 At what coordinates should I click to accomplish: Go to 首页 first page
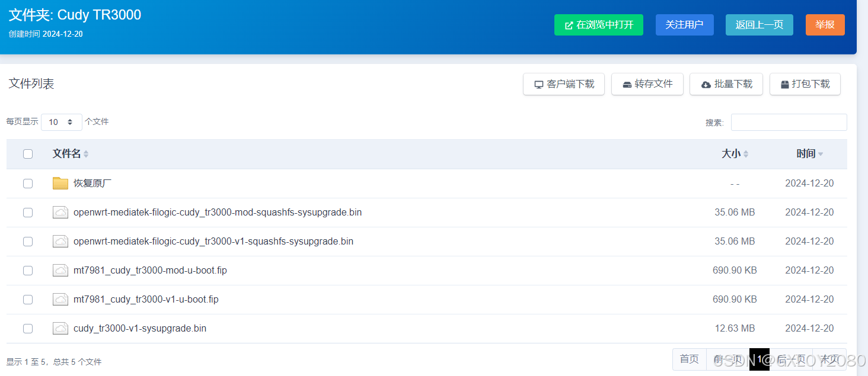pyautogui.click(x=690, y=359)
